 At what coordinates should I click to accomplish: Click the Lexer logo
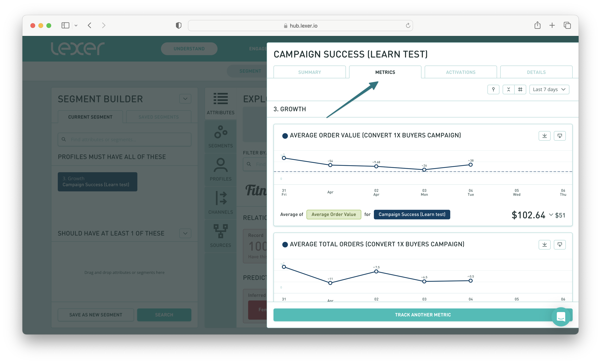point(78,48)
